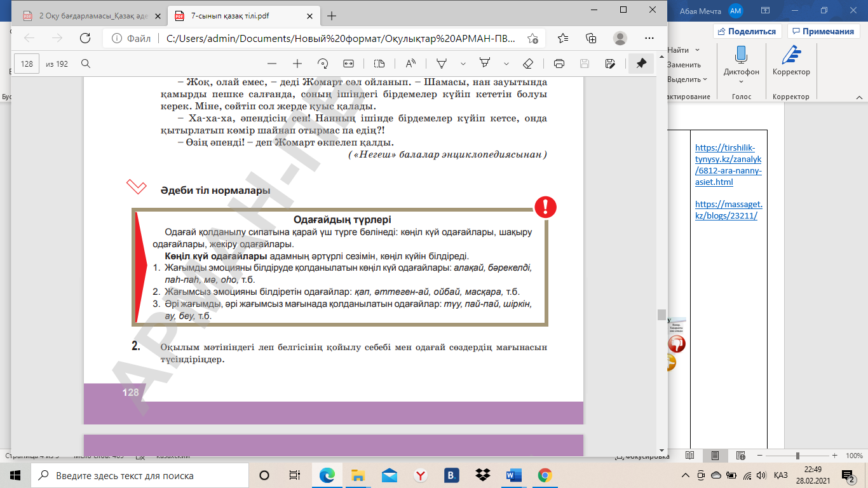Open File Explorer from the taskbar
The height and width of the screenshot is (488, 868).
[x=358, y=475]
